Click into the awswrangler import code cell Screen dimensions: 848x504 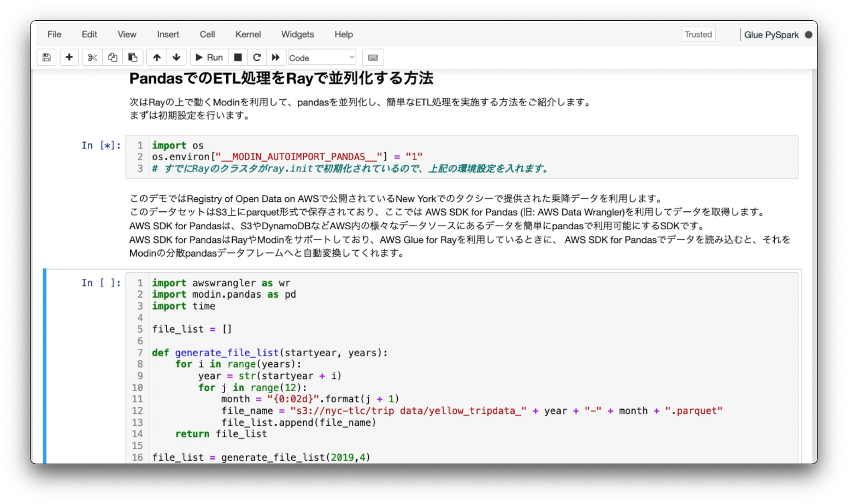[462, 369]
